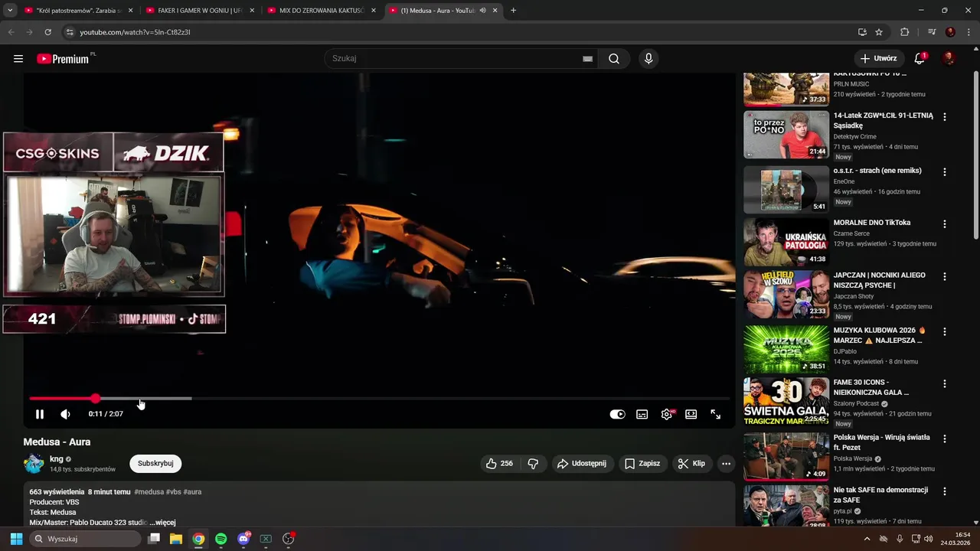Screen dimensions: 980x551
Task: Subscribe to kng channel
Action: [155, 464]
